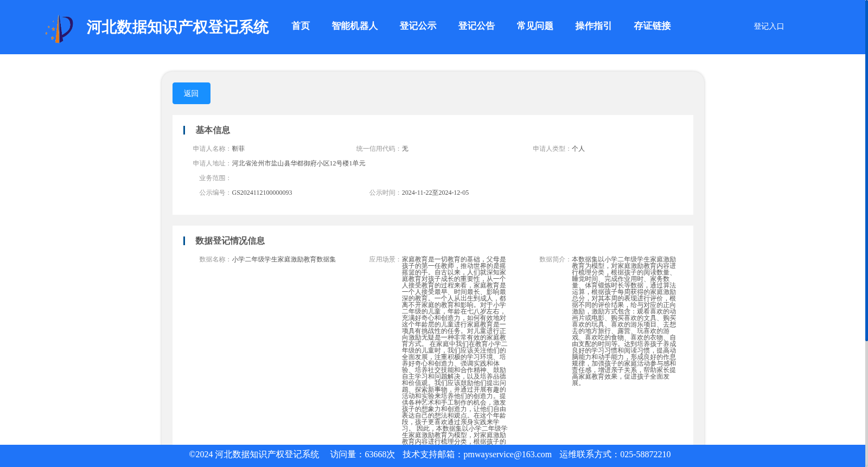
Task: Open the 存证链接 menu item
Action: pyautogui.click(x=653, y=26)
